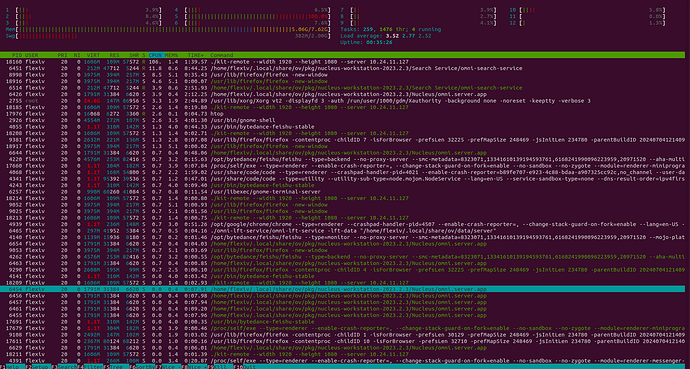Sort by the USER column header

coord(31,55)
